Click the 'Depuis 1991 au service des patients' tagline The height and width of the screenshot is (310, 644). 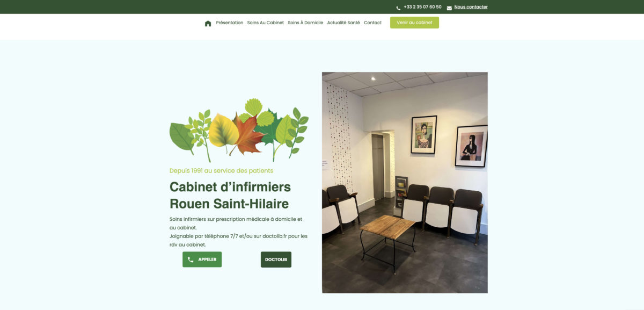(x=221, y=170)
